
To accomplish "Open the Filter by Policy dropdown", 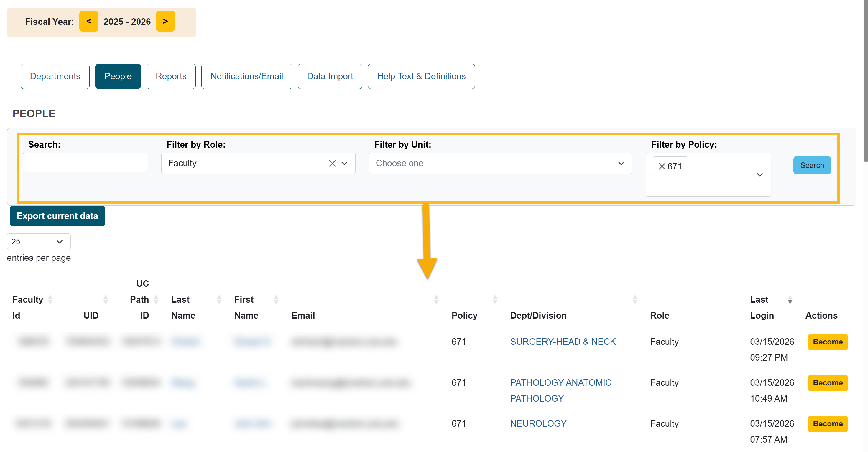I will click(760, 175).
